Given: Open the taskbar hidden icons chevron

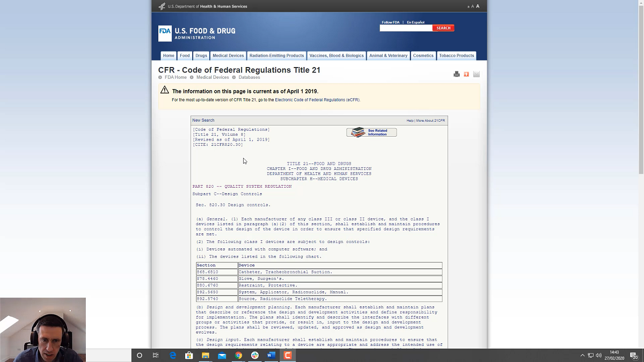Looking at the screenshot, I should (x=582, y=355).
